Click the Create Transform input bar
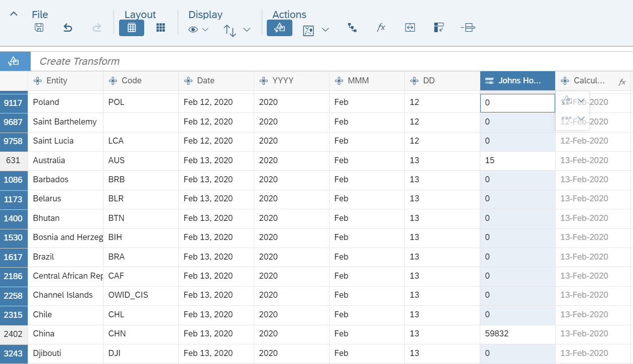Image resolution: width=633 pixels, height=364 pixels. click(332, 61)
